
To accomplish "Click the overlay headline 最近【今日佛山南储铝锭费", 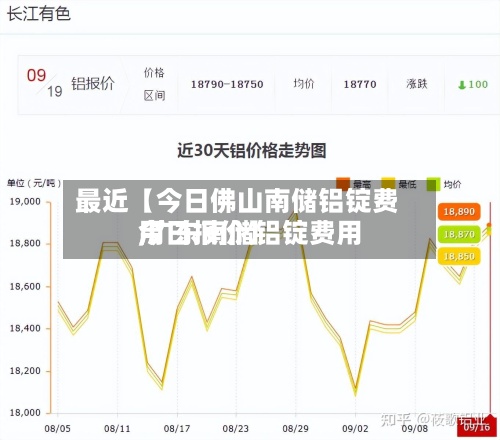I will (237, 201).
